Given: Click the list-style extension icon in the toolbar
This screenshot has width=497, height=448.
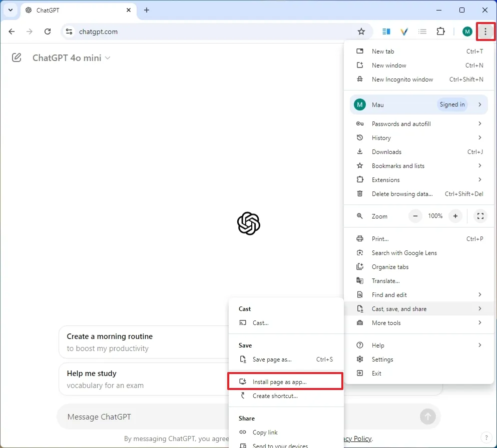Looking at the screenshot, I should 422,31.
